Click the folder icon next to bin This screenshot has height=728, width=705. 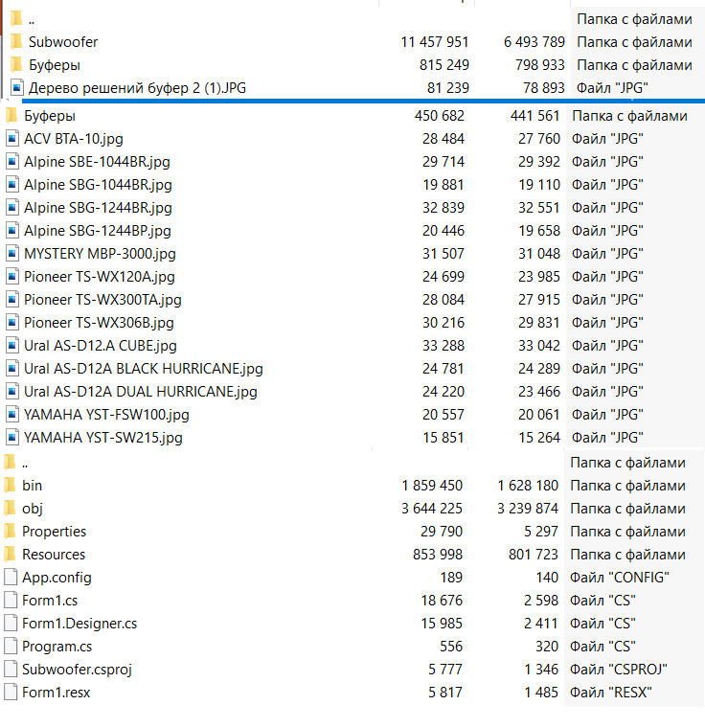[11, 486]
